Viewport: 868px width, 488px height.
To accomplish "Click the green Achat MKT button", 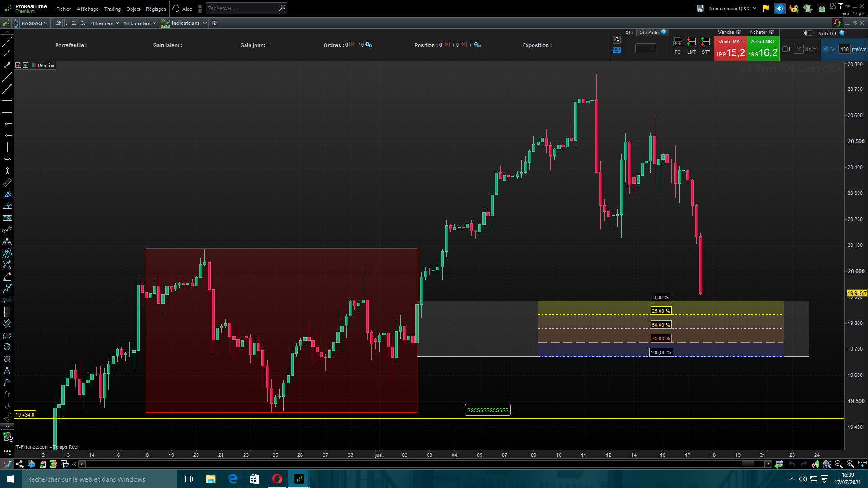I will coord(763,49).
